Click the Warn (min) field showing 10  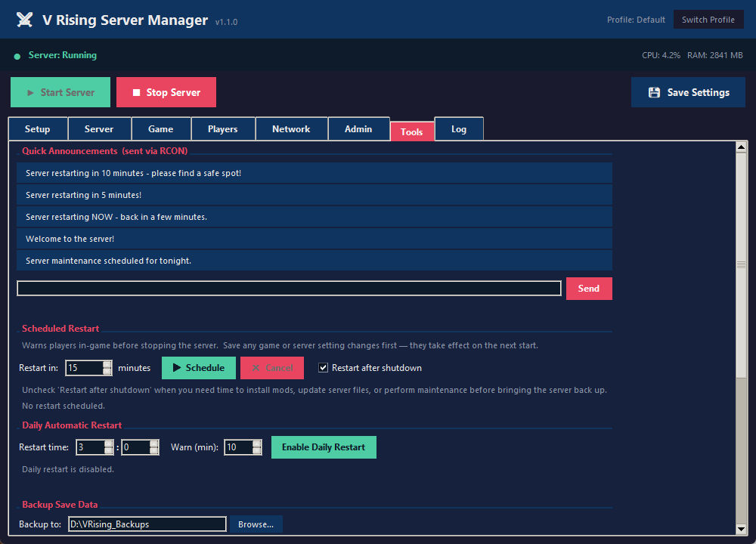(239, 447)
